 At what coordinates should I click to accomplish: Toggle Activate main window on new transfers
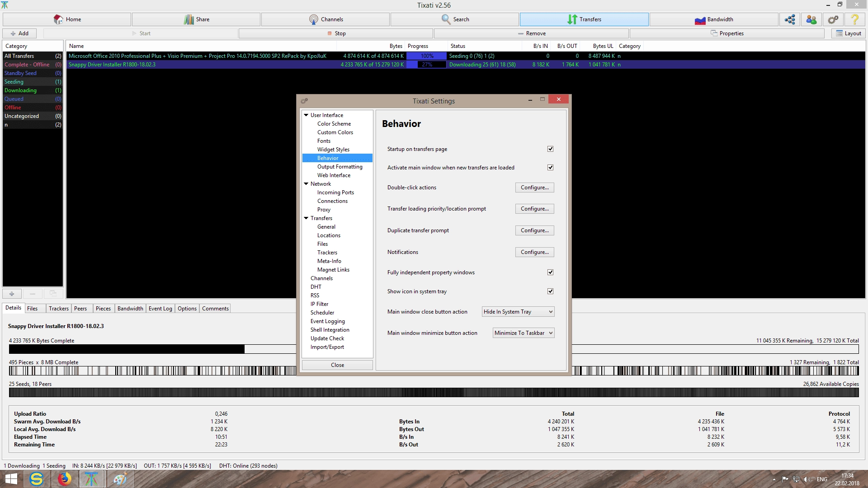point(550,167)
